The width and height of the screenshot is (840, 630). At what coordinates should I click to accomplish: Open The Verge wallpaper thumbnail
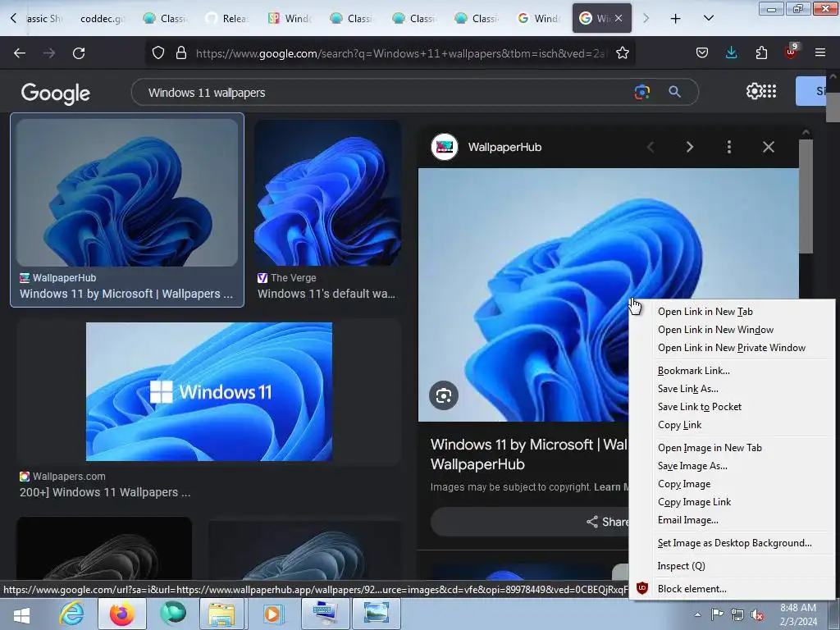pos(327,192)
